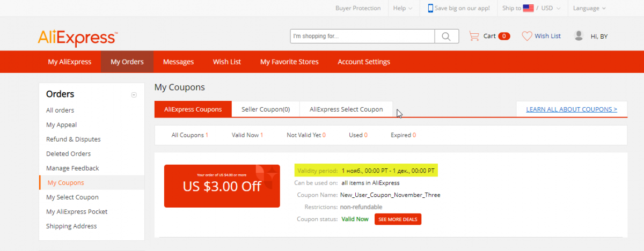Open Messages in nav bar
The image size is (644, 251).
tap(178, 62)
